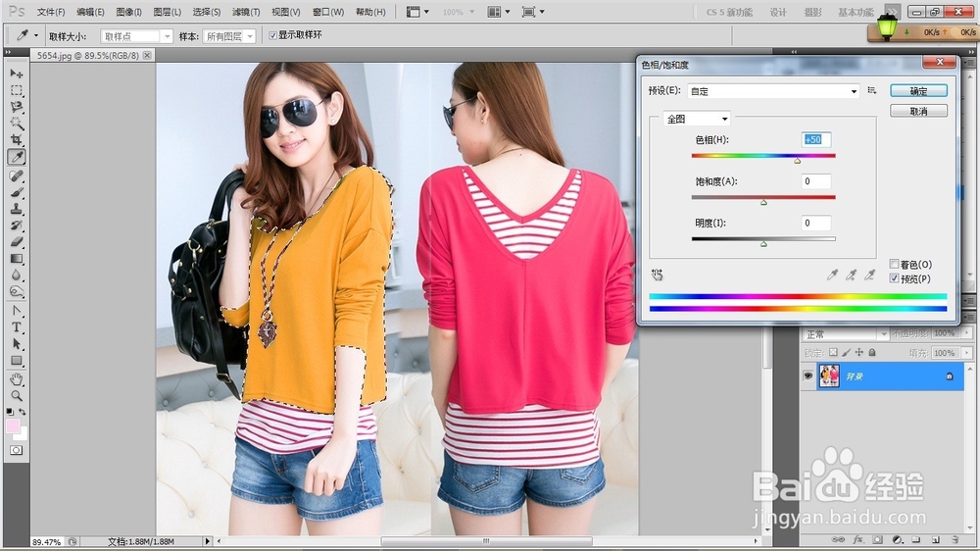Swap foreground and background colors

23,412
